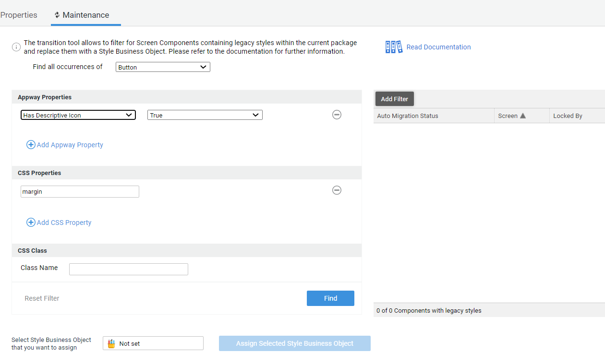Select the Maintenance tab
Screen dimensions: 605x364
(x=85, y=15)
